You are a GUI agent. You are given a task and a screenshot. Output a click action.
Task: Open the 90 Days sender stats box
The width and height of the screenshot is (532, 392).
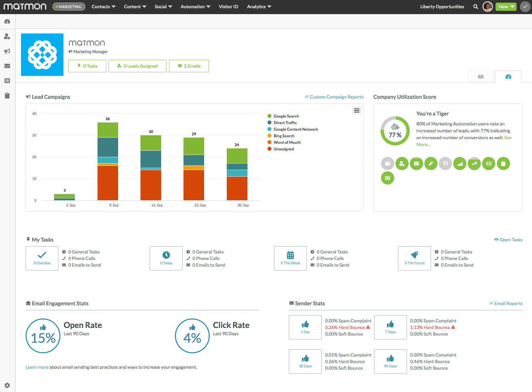[391, 361]
